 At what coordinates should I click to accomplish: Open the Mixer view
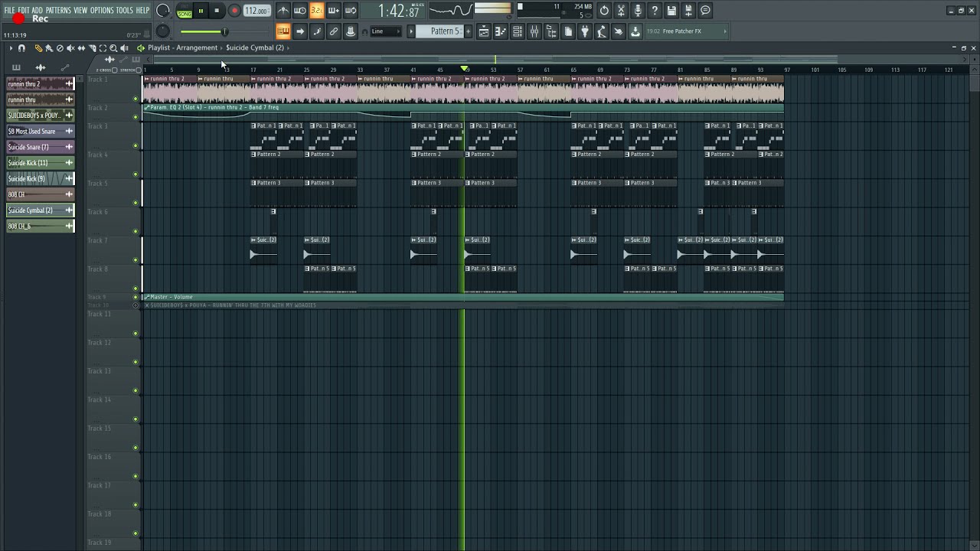(534, 31)
